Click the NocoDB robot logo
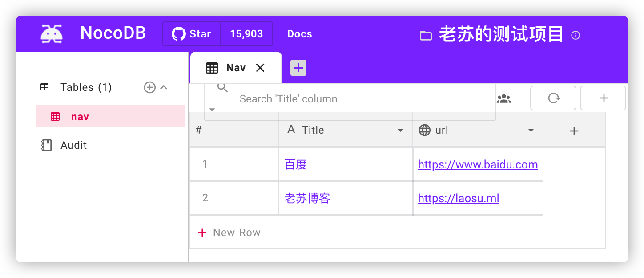The height and width of the screenshot is (278, 644). click(x=52, y=34)
